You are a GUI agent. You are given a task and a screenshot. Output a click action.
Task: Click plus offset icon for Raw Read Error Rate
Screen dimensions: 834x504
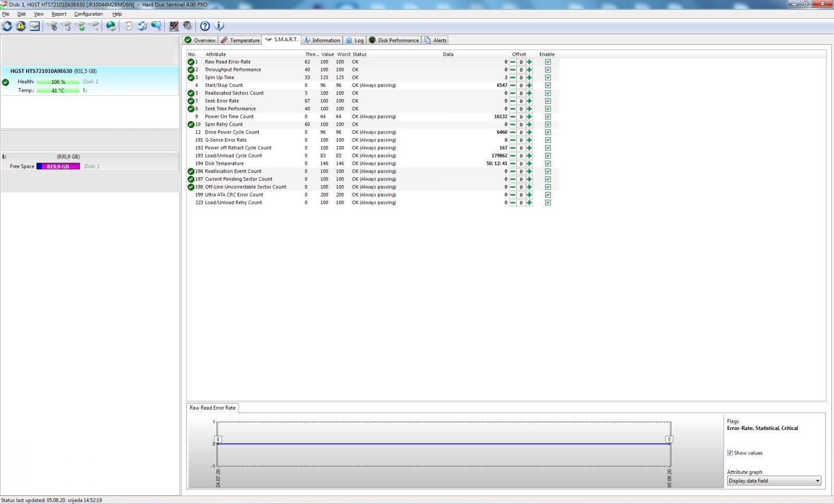coord(529,62)
